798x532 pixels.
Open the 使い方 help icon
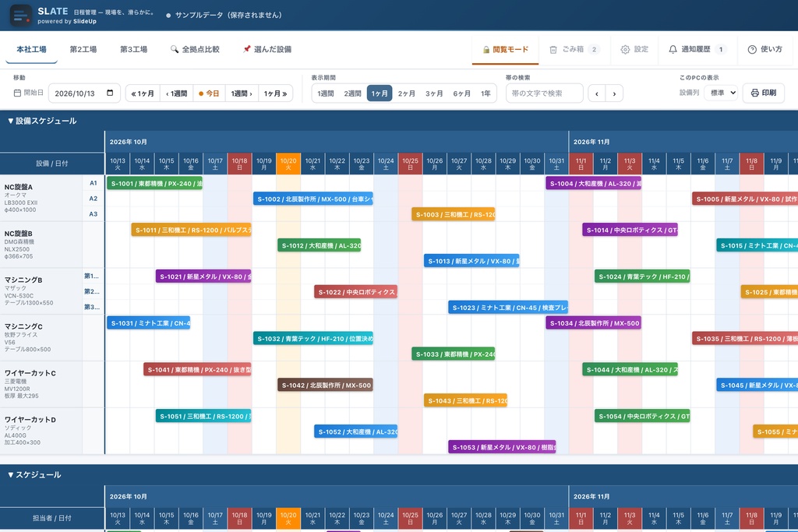coord(752,49)
